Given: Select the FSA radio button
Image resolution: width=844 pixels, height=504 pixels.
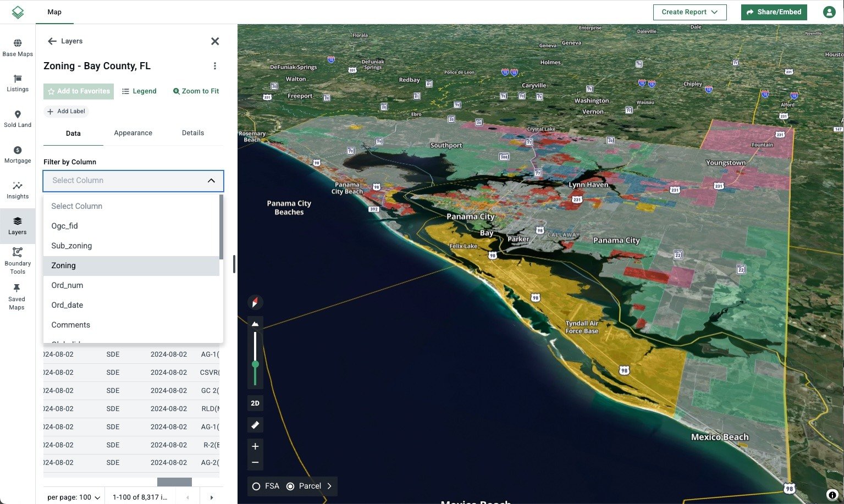Looking at the screenshot, I should 256,486.
